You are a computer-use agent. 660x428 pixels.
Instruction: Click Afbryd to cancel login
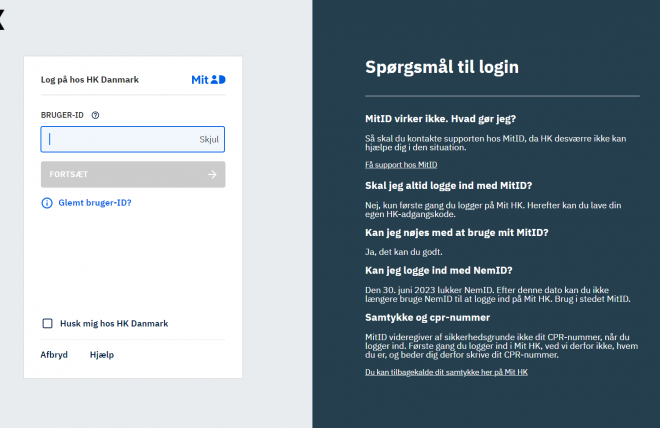coord(54,355)
